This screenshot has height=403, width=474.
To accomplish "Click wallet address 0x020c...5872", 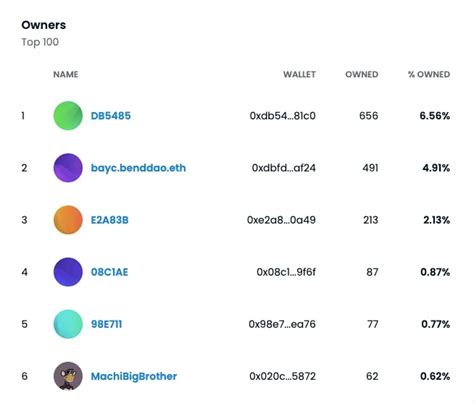I will [x=282, y=376].
